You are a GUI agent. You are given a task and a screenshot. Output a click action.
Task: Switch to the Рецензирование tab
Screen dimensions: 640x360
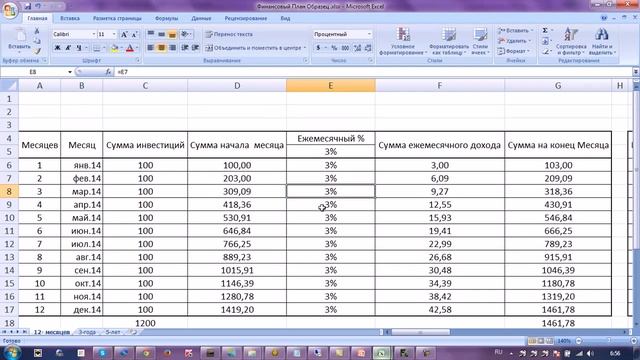[x=246, y=18]
